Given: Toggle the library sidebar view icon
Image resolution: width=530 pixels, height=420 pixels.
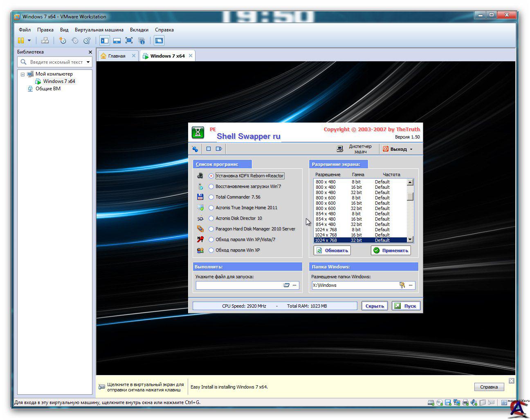Looking at the screenshot, I should pyautogui.click(x=105, y=40).
